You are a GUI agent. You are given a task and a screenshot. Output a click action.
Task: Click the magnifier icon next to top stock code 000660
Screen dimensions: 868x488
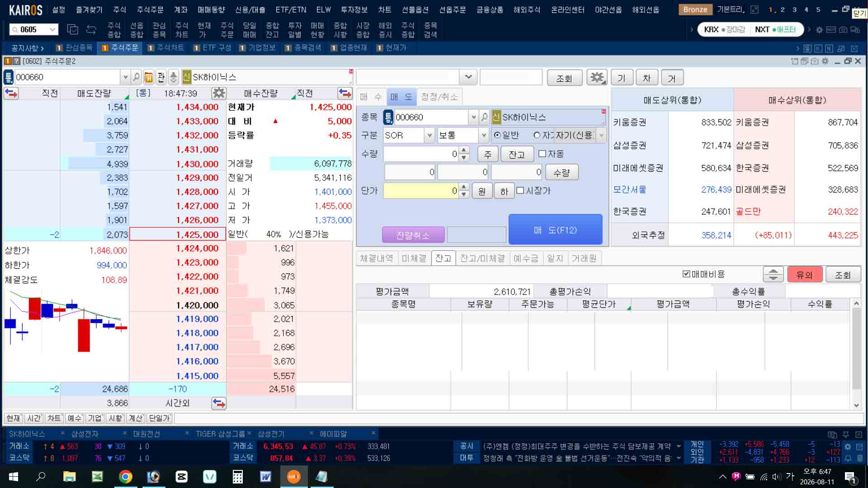136,77
